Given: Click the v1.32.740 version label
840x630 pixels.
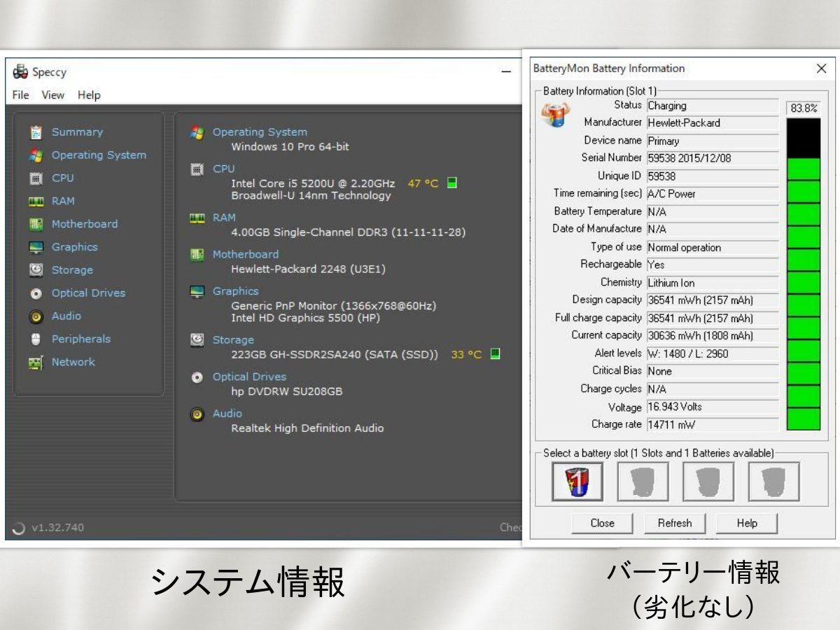Looking at the screenshot, I should pyautogui.click(x=56, y=528).
